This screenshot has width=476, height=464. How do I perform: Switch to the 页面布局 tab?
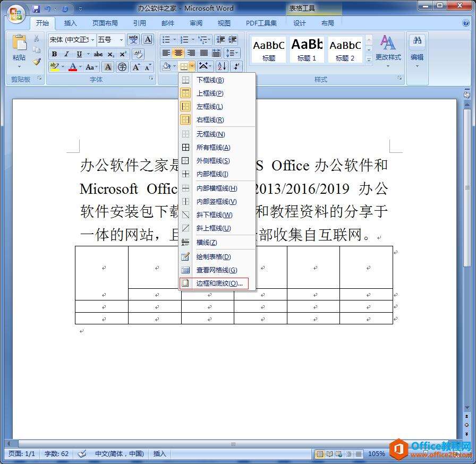(105, 23)
